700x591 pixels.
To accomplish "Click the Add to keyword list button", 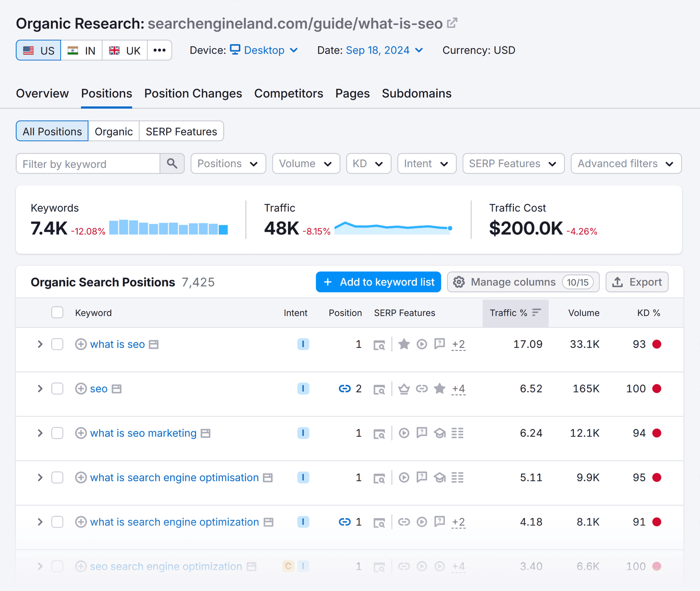I will click(x=378, y=282).
